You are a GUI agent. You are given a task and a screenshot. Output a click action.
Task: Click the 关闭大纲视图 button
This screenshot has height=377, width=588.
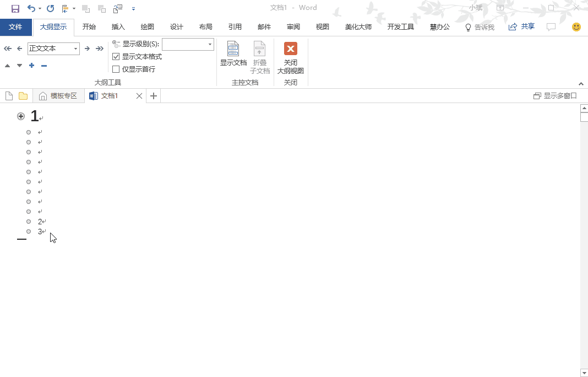pos(291,58)
